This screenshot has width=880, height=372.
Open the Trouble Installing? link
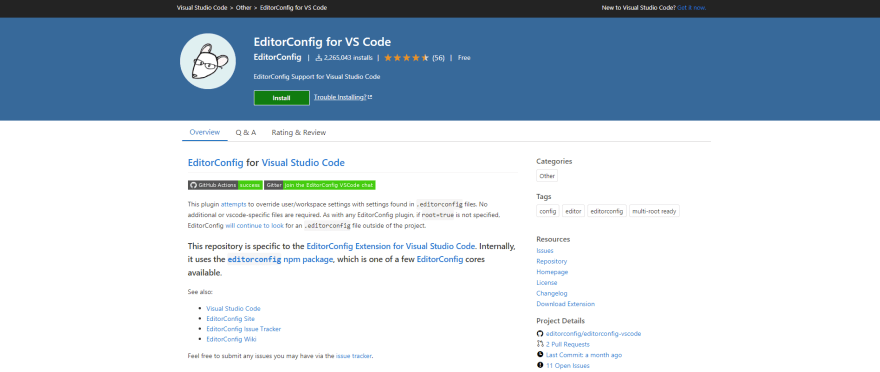[340, 97]
